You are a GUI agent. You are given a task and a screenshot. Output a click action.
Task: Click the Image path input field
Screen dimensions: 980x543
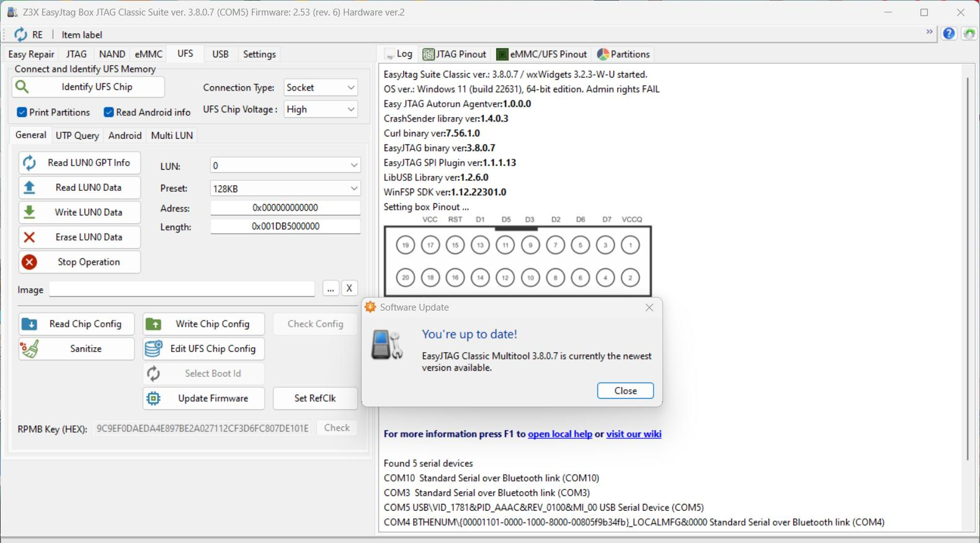point(182,289)
